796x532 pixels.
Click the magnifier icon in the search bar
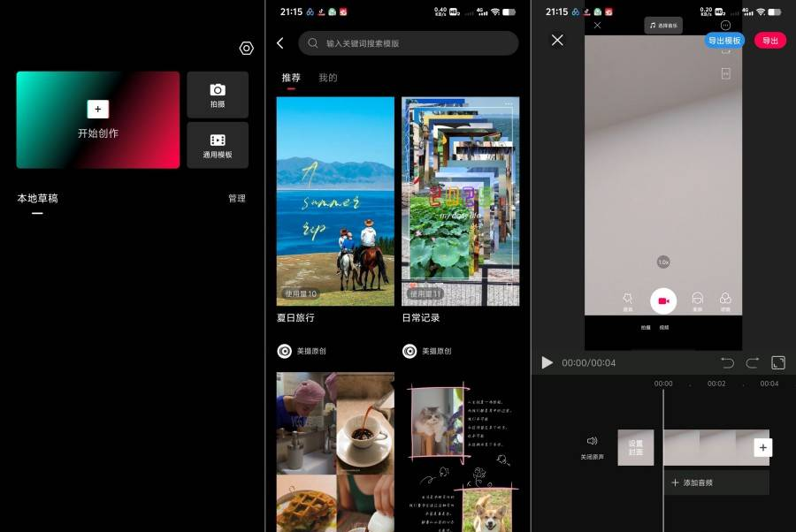(x=313, y=43)
